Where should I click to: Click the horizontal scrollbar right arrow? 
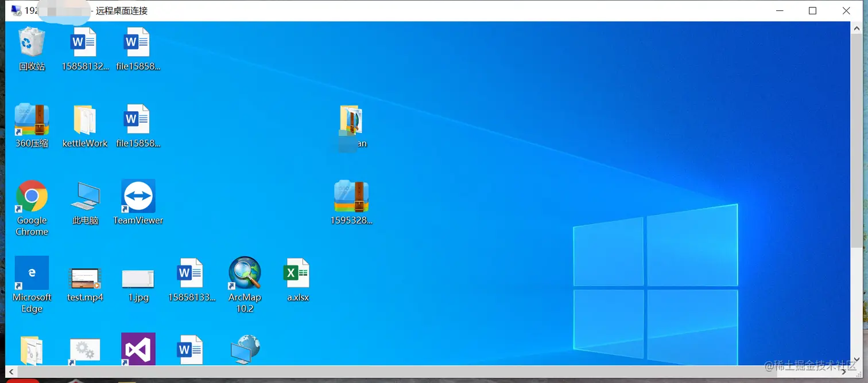coord(845,372)
